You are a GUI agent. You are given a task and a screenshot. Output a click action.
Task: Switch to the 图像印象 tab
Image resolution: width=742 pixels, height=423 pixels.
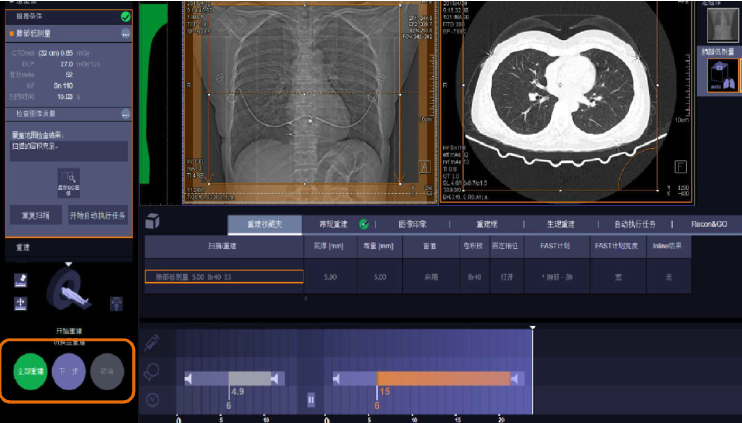[413, 224]
